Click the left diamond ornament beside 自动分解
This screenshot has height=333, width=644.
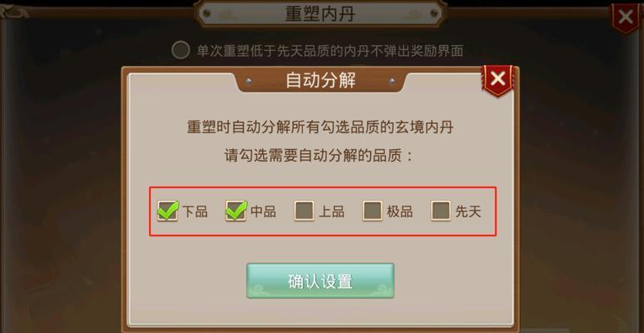[249, 81]
